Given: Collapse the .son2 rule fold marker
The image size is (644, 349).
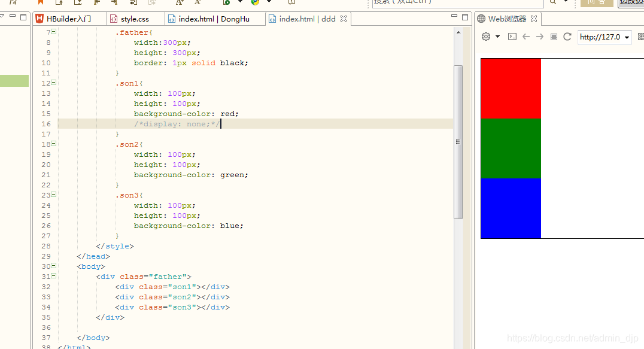Looking at the screenshot, I should [54, 144].
